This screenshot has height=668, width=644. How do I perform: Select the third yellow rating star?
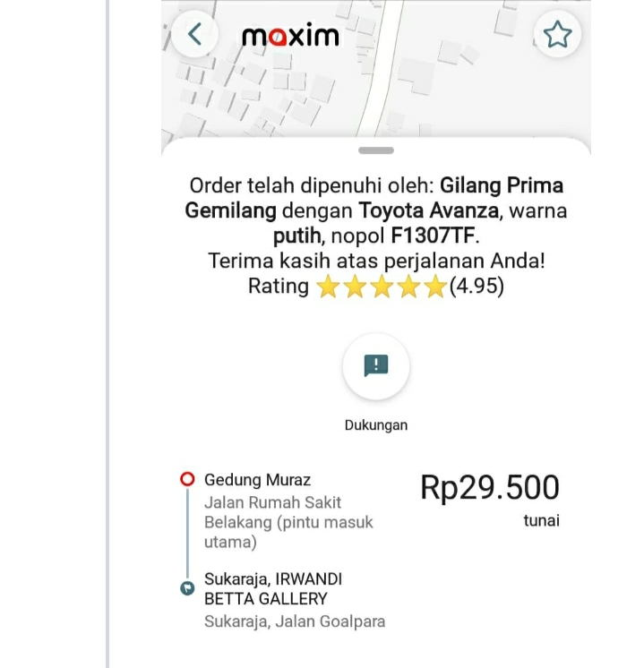[382, 287]
